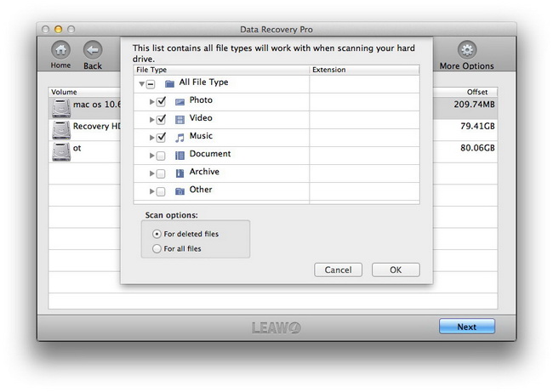Check the Other checkbox
The height and width of the screenshot is (392, 553).
point(161,191)
